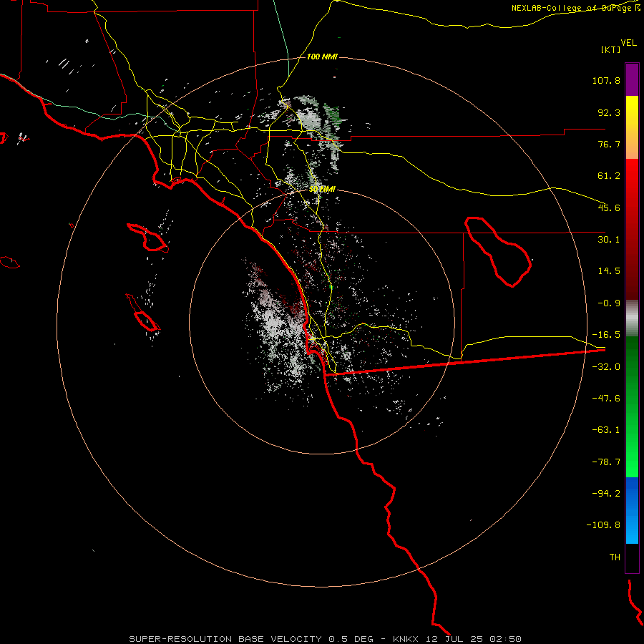Pick the red segment of velocity scale
The width and height of the screenshot is (644, 644).
click(x=632, y=229)
